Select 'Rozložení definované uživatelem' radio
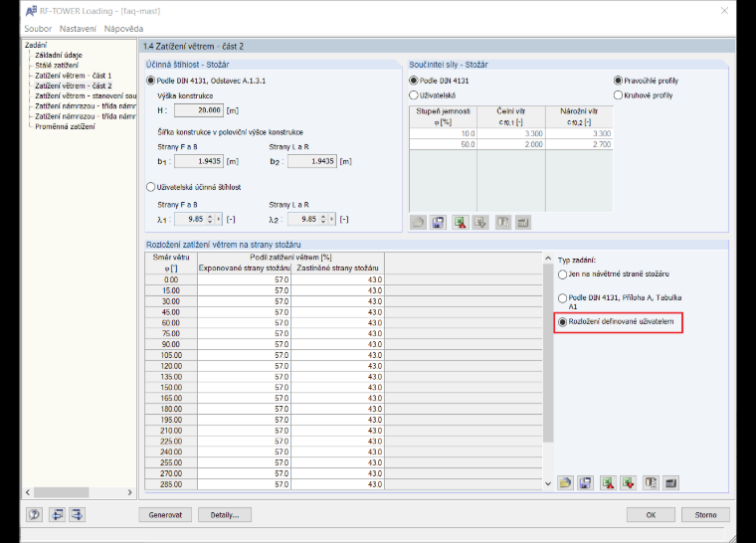This screenshot has width=756, height=543. click(563, 322)
